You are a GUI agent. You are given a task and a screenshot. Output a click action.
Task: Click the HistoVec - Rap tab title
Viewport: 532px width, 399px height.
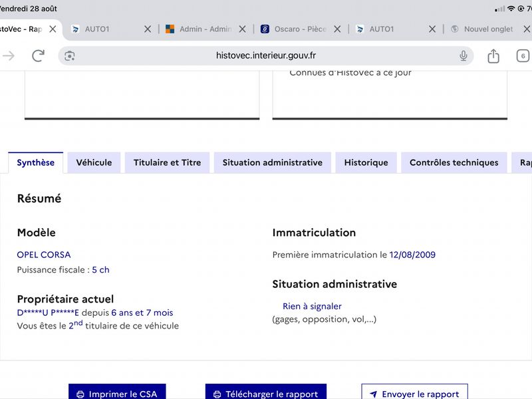(x=21, y=29)
